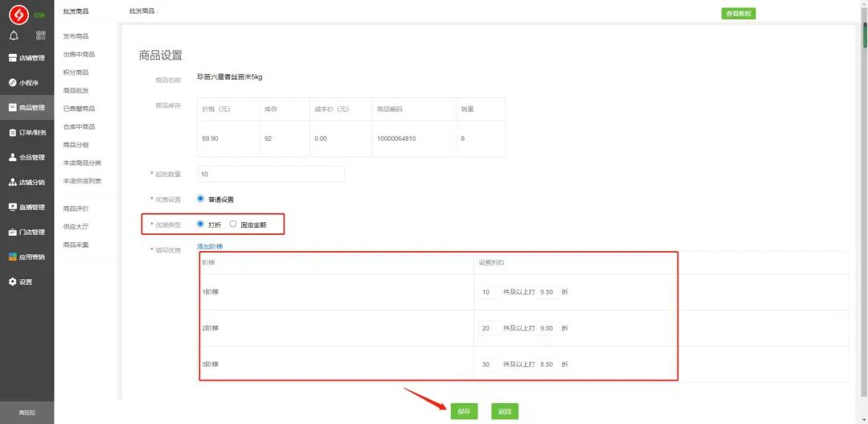Click tier 1 quantity field showing 10
The image size is (868, 424).
tap(489, 291)
